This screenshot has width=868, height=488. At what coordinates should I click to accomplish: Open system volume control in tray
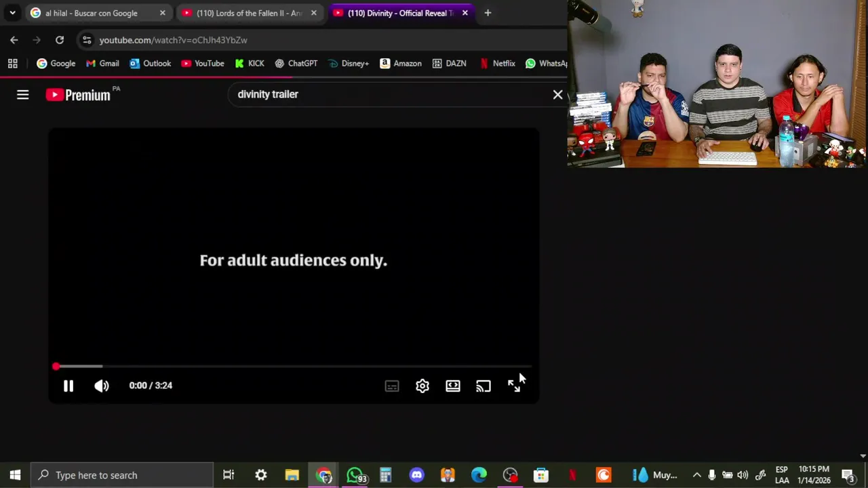coord(743,475)
